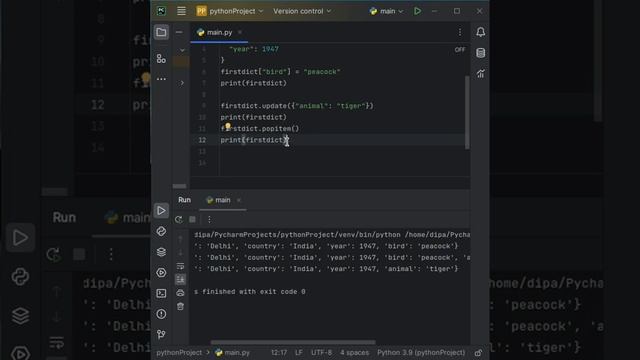Close the main.py editor tab
This screenshot has width=640, height=360.
[x=240, y=32]
